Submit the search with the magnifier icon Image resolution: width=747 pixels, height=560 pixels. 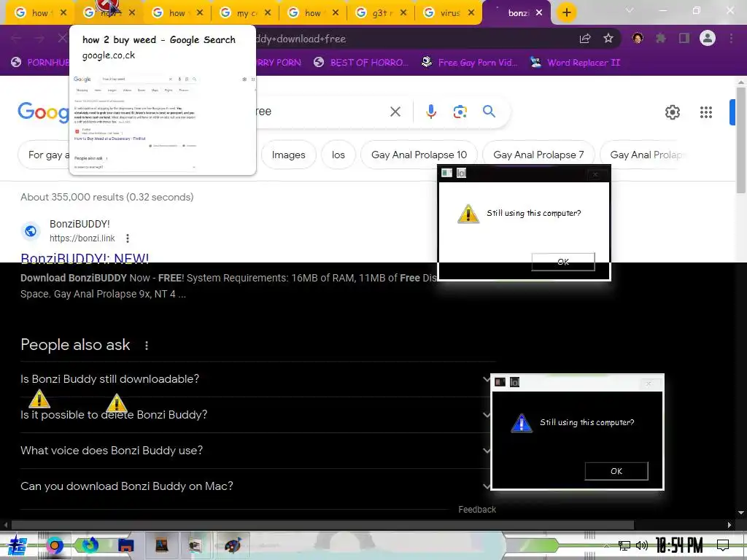click(489, 112)
